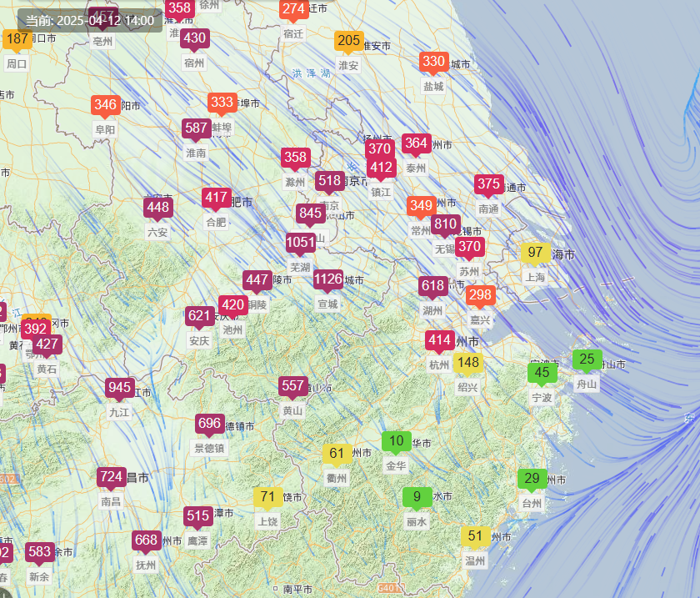Click the 1126 marker above 宣城
The width and height of the screenshot is (700, 598).
click(328, 279)
